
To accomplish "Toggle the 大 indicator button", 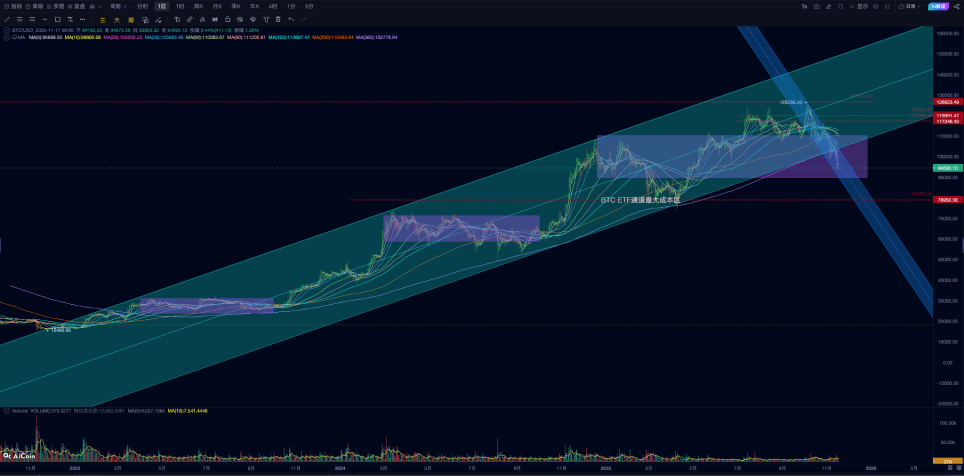I will [117, 20].
